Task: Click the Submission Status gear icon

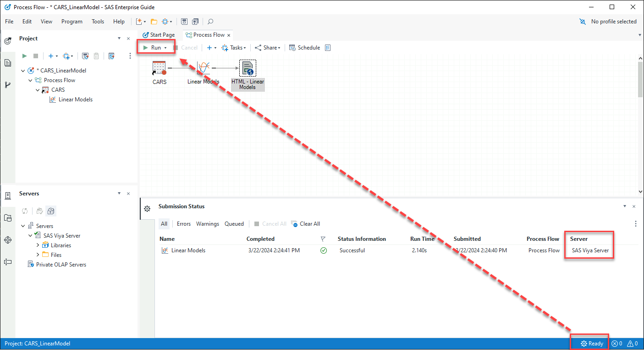Action: click(x=147, y=209)
